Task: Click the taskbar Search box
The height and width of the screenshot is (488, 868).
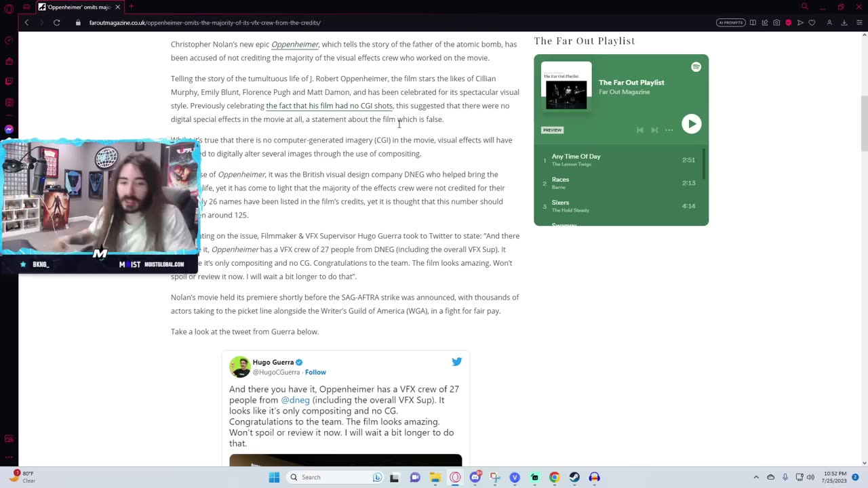Action: tap(335, 477)
